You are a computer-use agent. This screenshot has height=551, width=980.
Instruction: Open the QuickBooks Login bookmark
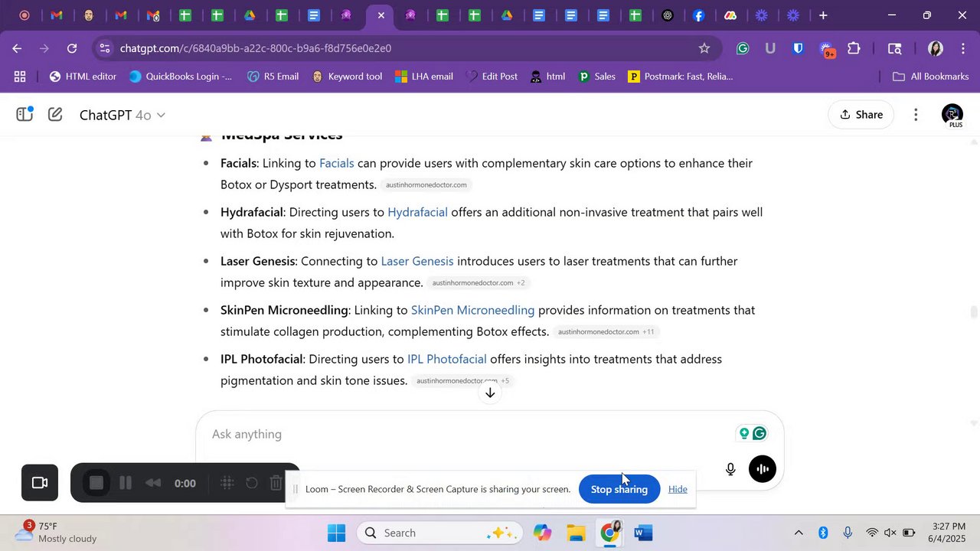pos(181,77)
